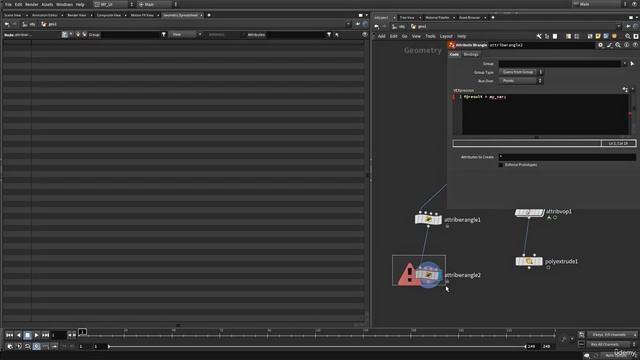Click the geo1 path segment in spreadsheet pane
The width and height of the screenshot is (640, 360).
pos(49,24)
